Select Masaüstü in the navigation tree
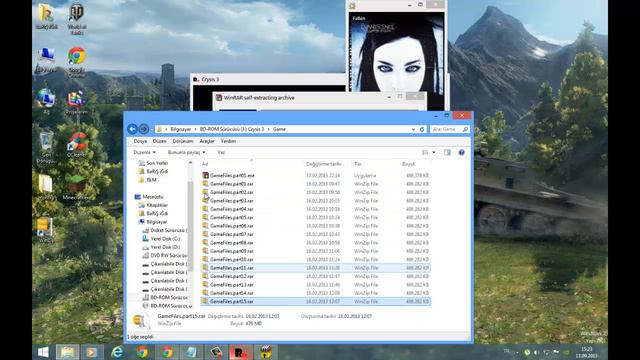Image resolution: width=640 pixels, height=360 pixels. coord(153,197)
